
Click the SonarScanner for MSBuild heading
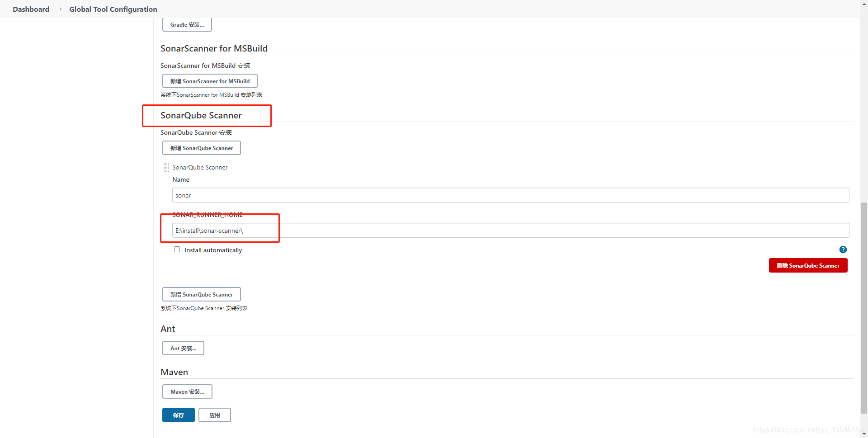tap(214, 48)
